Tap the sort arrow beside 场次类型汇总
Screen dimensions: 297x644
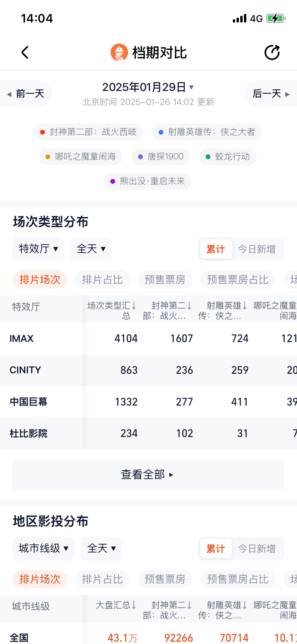point(134,306)
